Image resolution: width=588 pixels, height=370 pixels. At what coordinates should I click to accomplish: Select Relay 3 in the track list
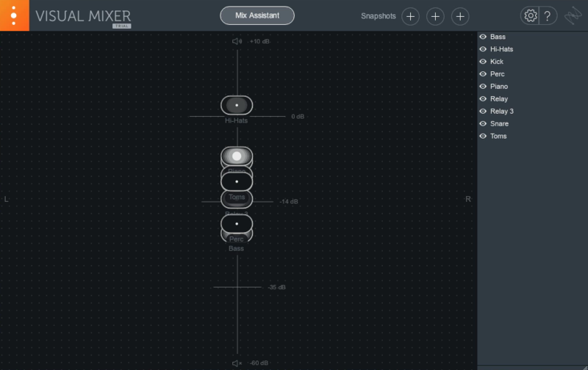[x=502, y=112]
